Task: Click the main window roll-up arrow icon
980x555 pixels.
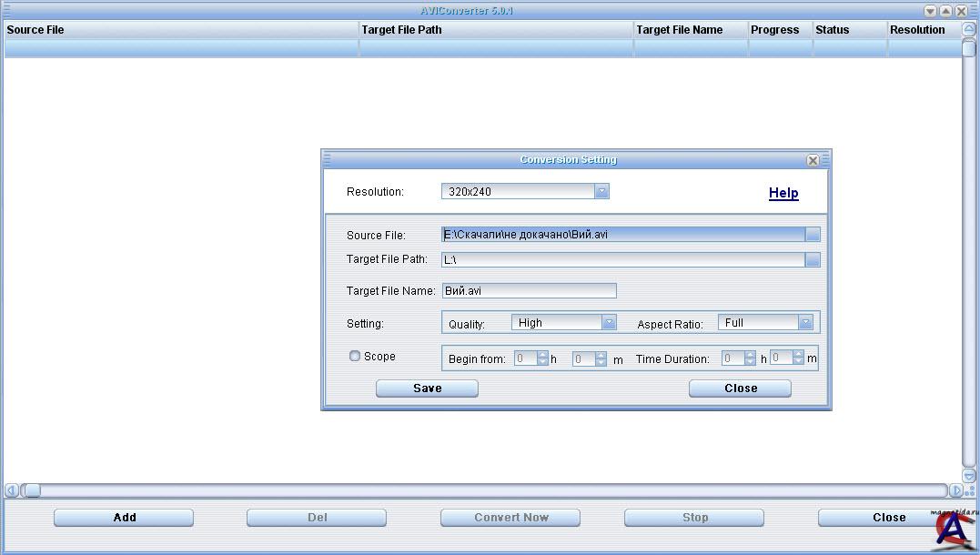Action: [x=945, y=12]
